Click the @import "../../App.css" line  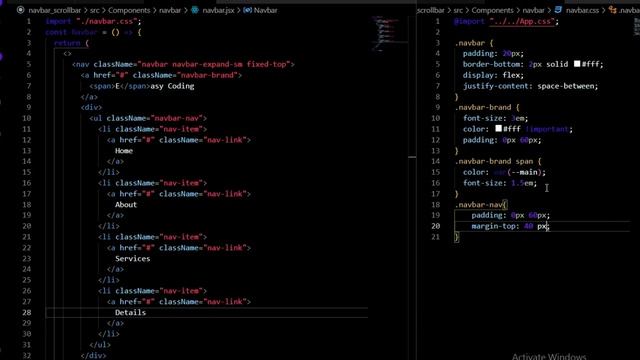[506, 21]
